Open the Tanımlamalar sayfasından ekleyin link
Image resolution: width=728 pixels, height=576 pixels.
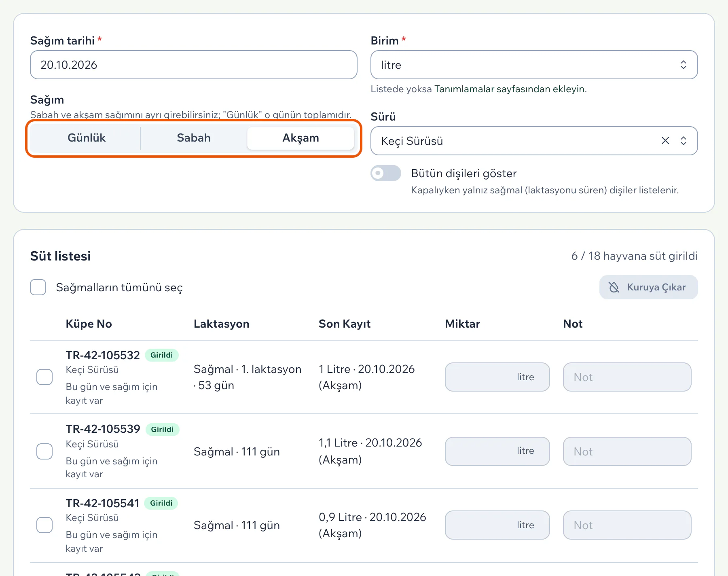[x=510, y=89]
